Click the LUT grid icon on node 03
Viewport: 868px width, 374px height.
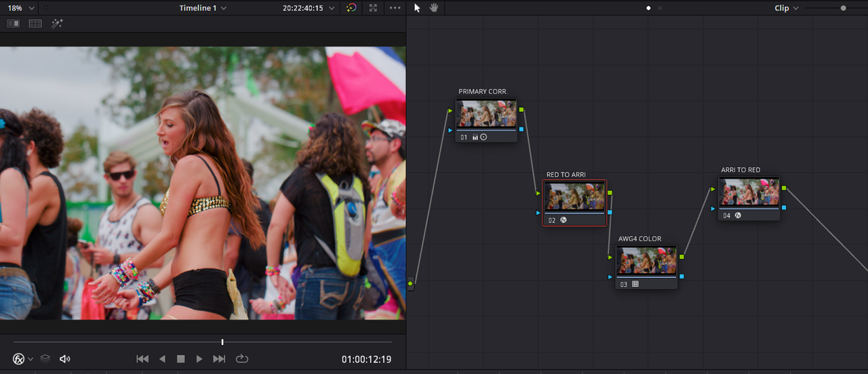click(x=635, y=284)
